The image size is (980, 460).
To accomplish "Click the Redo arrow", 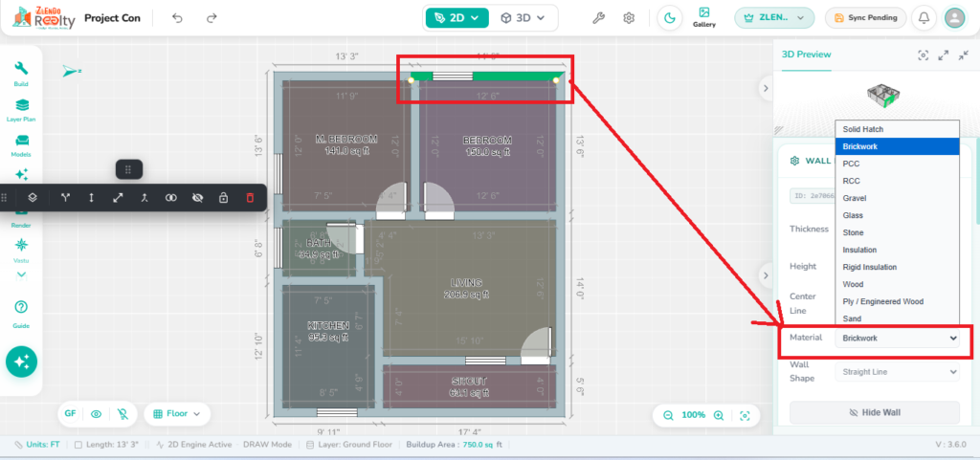I will point(212,18).
